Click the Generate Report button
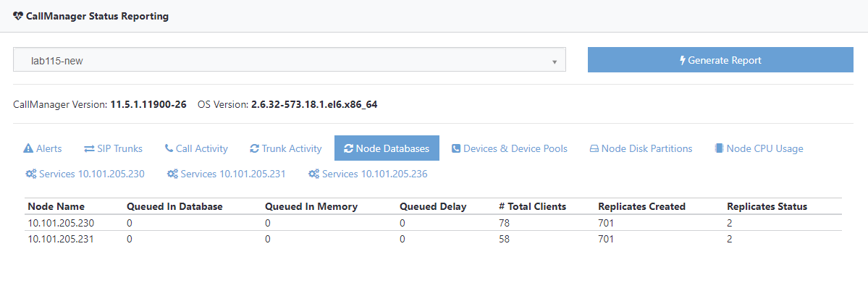 [720, 60]
